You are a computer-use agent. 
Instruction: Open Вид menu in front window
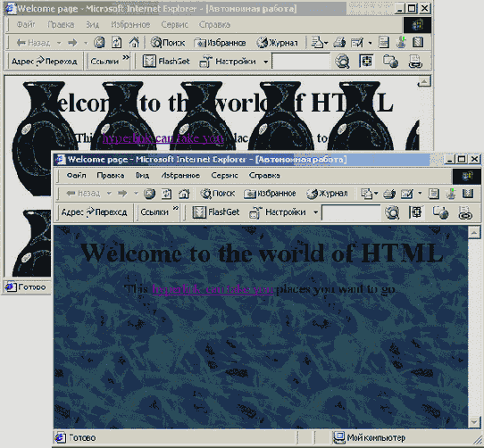[x=142, y=176]
